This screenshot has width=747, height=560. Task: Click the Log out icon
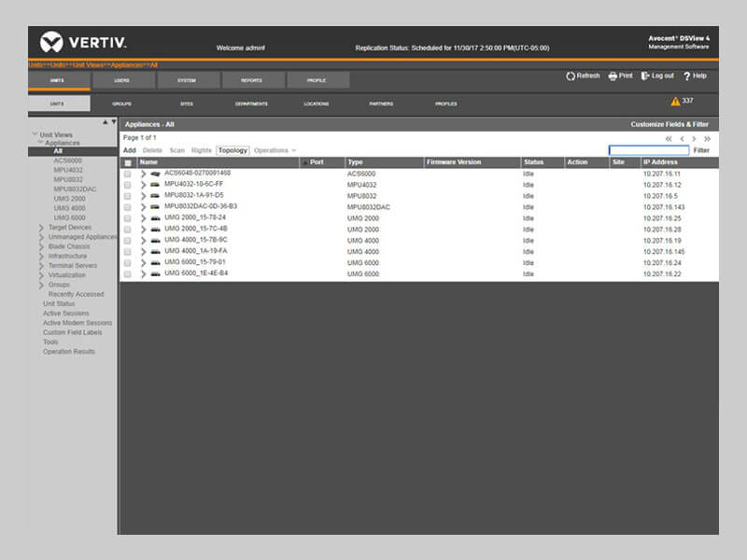(x=645, y=77)
